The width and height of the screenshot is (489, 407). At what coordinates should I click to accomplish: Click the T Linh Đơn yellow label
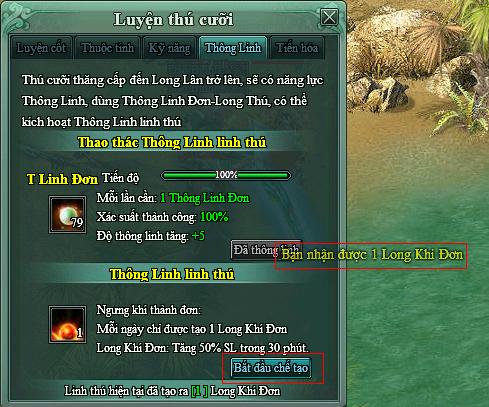62,179
